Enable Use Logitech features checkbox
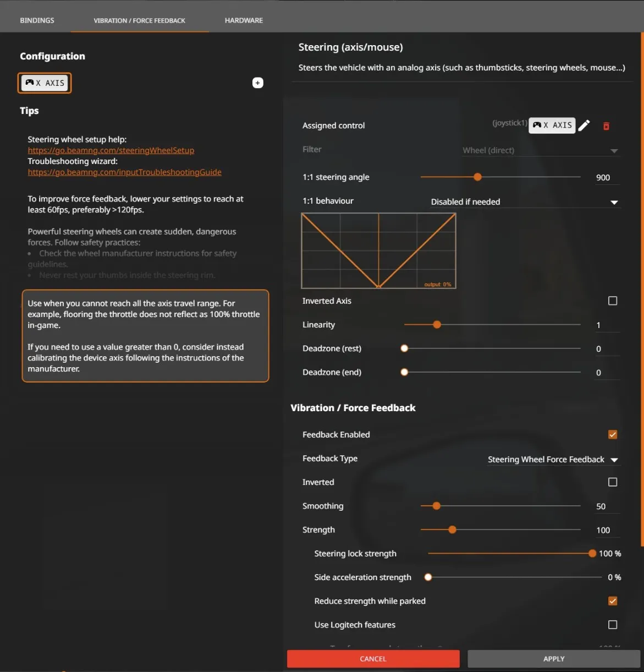 tap(612, 625)
